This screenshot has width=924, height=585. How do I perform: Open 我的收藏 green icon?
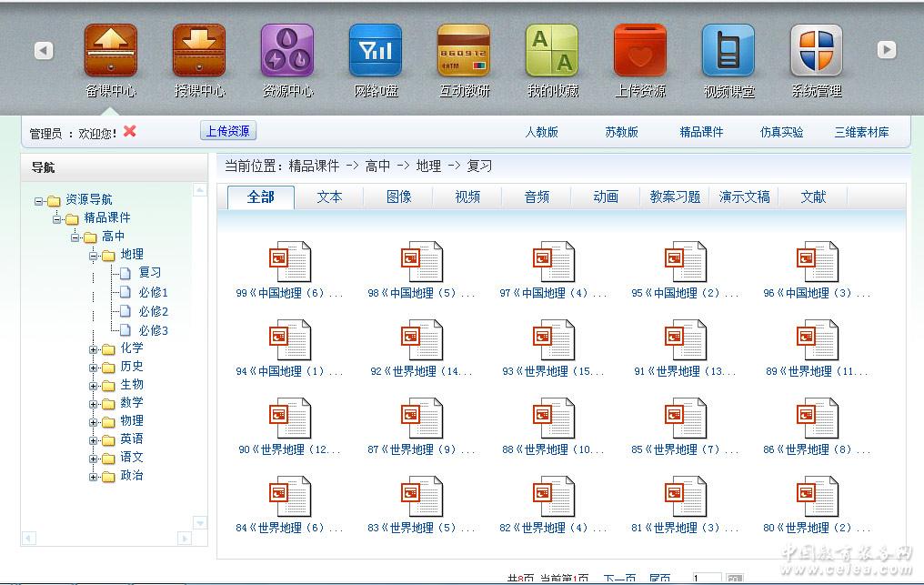point(551,51)
